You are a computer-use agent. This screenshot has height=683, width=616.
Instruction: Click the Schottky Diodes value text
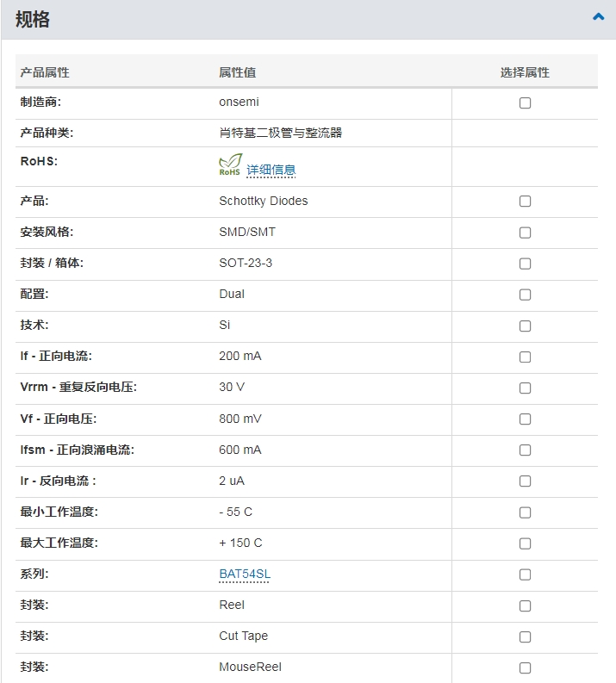263,201
